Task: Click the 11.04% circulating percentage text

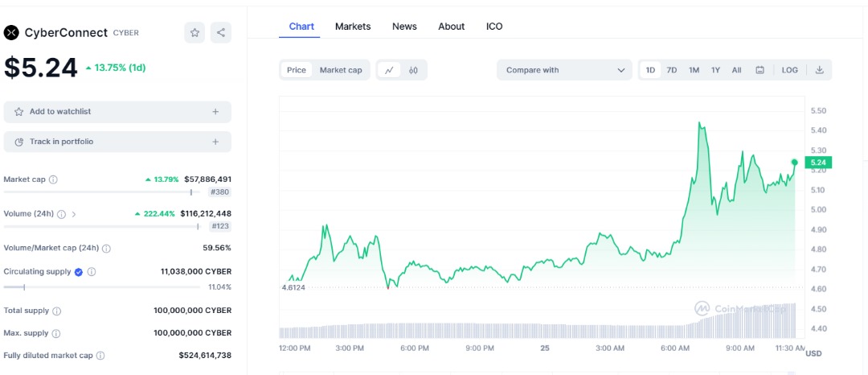Action: 219,287
